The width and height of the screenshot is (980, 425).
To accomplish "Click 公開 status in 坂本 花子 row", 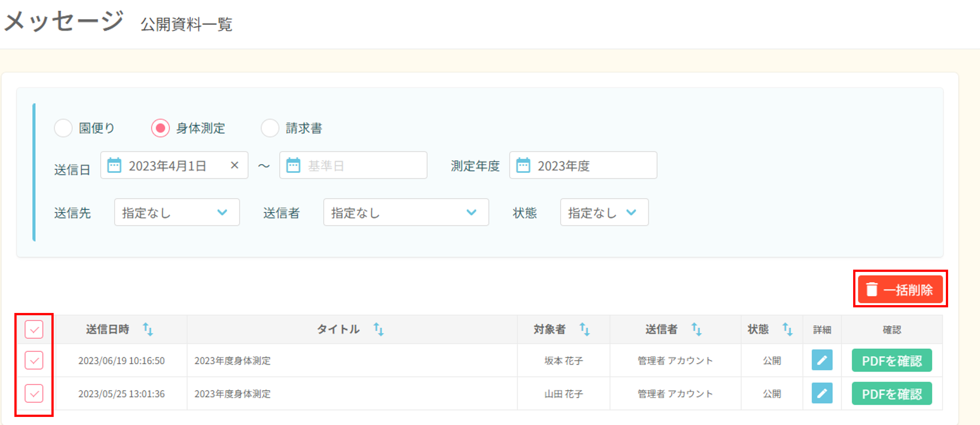I will click(772, 360).
